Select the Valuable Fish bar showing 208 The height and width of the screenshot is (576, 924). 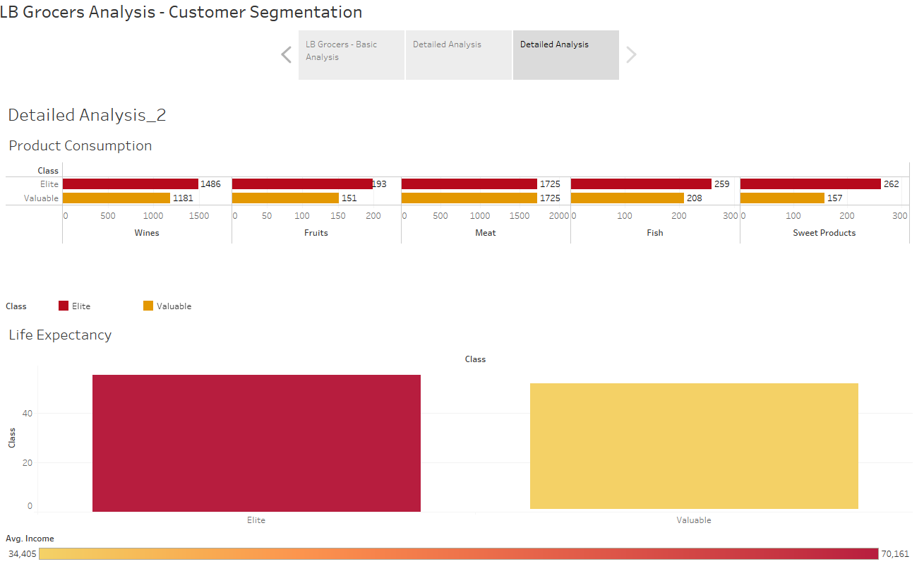[628, 198]
